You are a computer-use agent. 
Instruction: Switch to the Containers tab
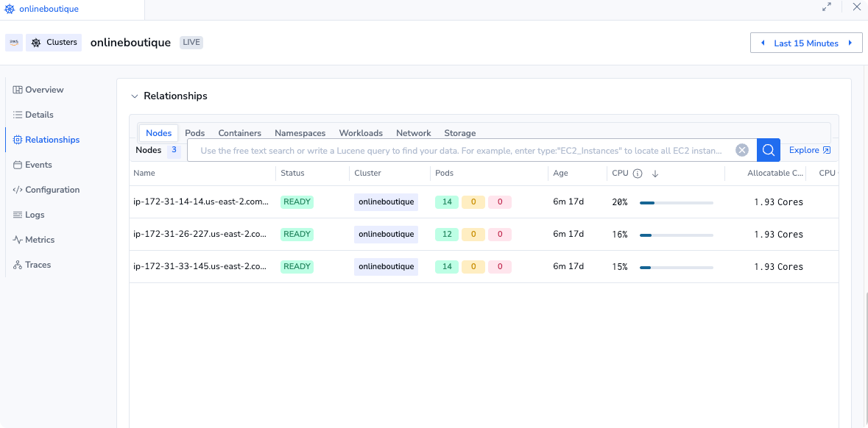click(240, 132)
